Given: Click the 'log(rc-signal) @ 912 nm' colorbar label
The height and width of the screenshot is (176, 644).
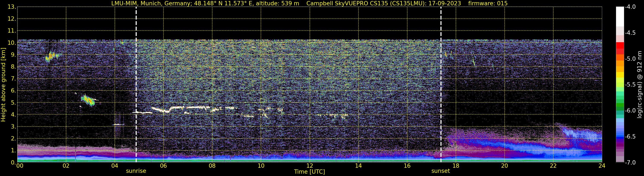Looking at the screenshot, I should click(640, 85).
